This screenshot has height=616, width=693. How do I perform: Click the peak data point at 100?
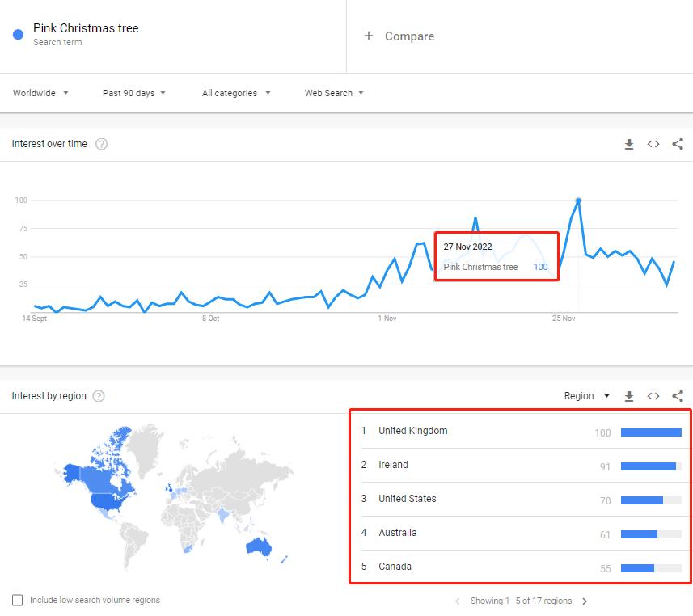pos(578,200)
